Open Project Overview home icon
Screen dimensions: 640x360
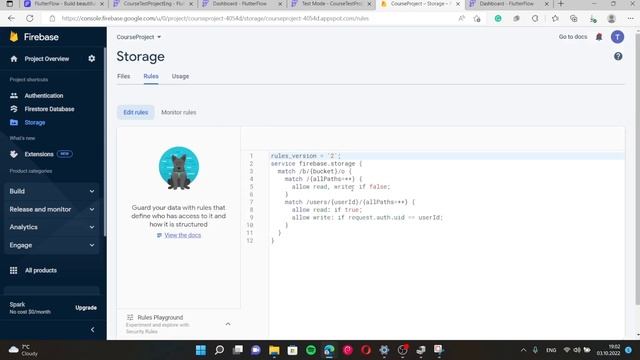point(14,59)
